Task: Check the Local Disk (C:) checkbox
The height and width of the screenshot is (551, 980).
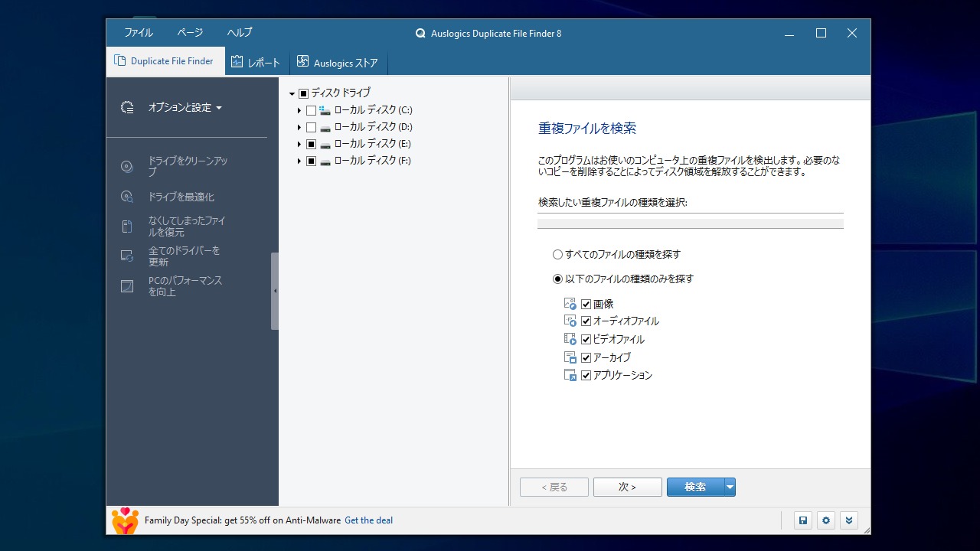Action: 311,110
